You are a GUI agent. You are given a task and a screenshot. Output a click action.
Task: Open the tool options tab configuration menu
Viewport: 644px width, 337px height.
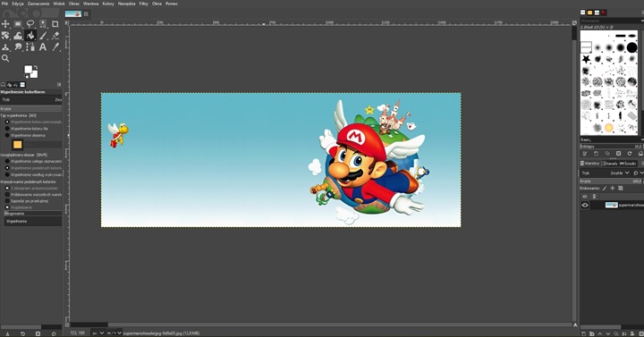click(x=59, y=85)
